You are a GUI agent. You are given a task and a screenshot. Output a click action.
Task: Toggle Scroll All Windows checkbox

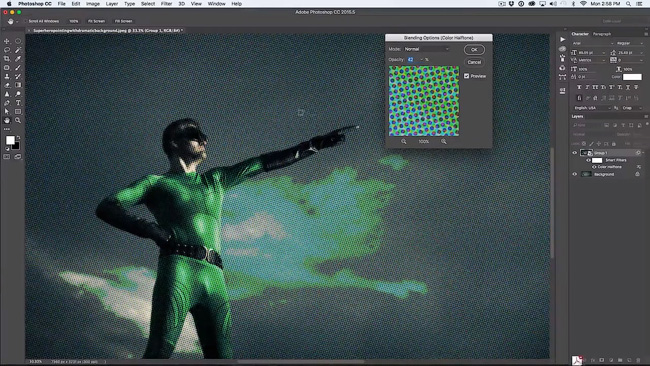(26, 21)
